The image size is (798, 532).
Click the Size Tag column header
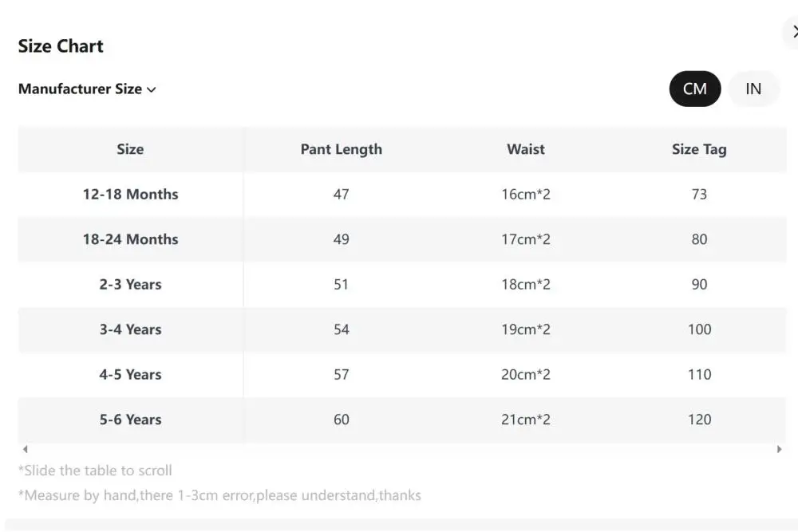(699, 149)
